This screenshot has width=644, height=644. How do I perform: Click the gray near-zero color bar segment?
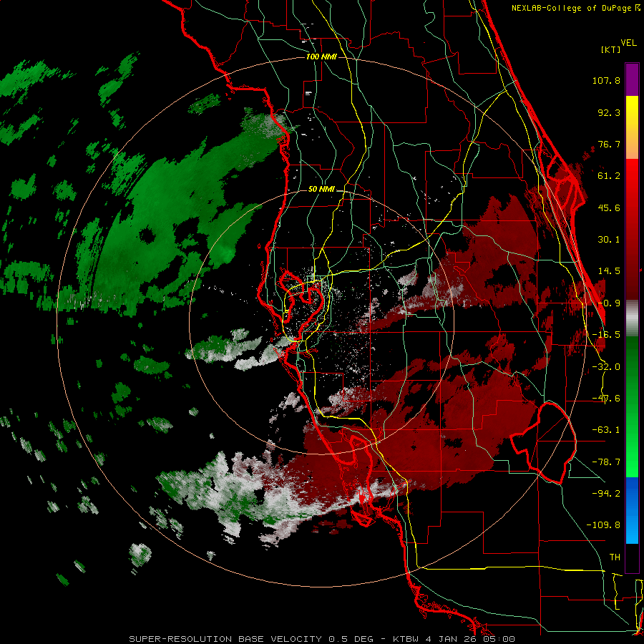point(632,318)
